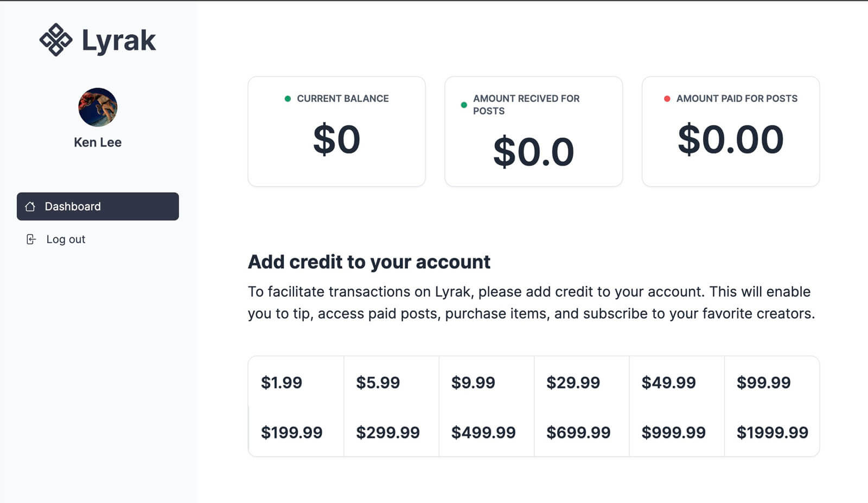
Task: Open Ken Lee's profile avatar
Action: coord(98,107)
